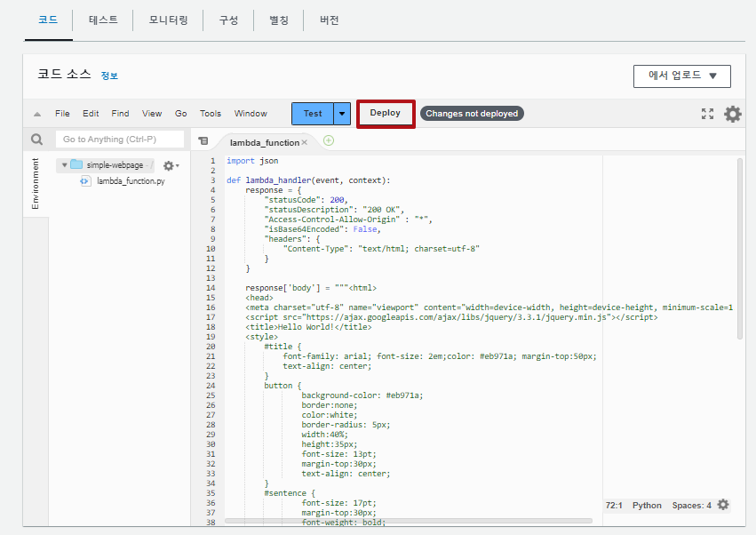Toggle fullscreen editor mode icon

click(x=707, y=114)
